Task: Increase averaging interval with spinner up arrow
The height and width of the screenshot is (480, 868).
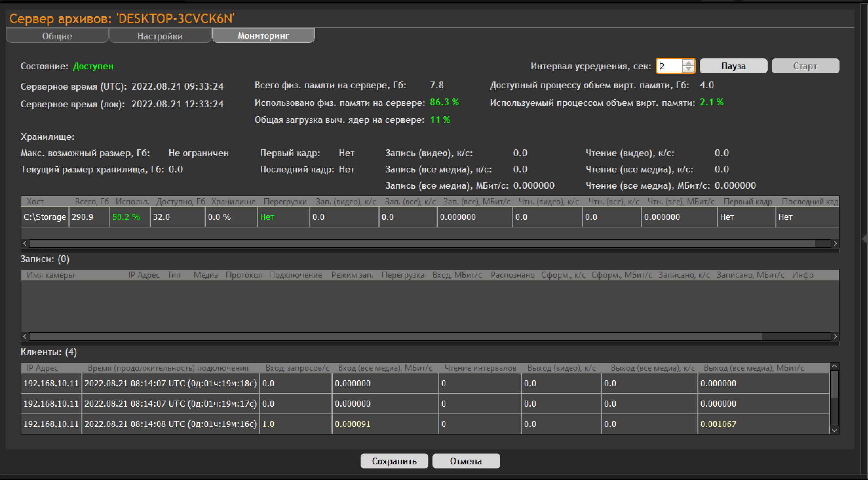Action: tap(688, 62)
